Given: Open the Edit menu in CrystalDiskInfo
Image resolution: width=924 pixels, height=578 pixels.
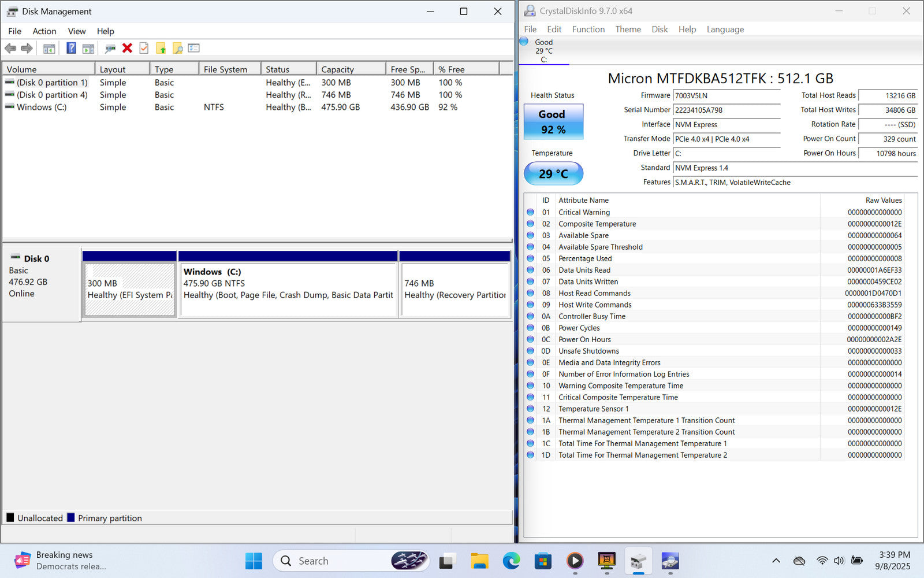Looking at the screenshot, I should click(x=554, y=29).
